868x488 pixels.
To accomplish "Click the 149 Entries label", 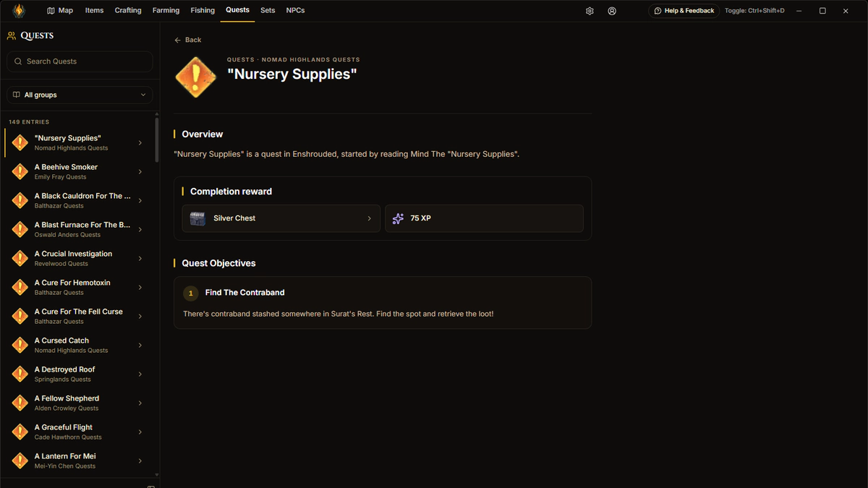I will click(x=29, y=122).
